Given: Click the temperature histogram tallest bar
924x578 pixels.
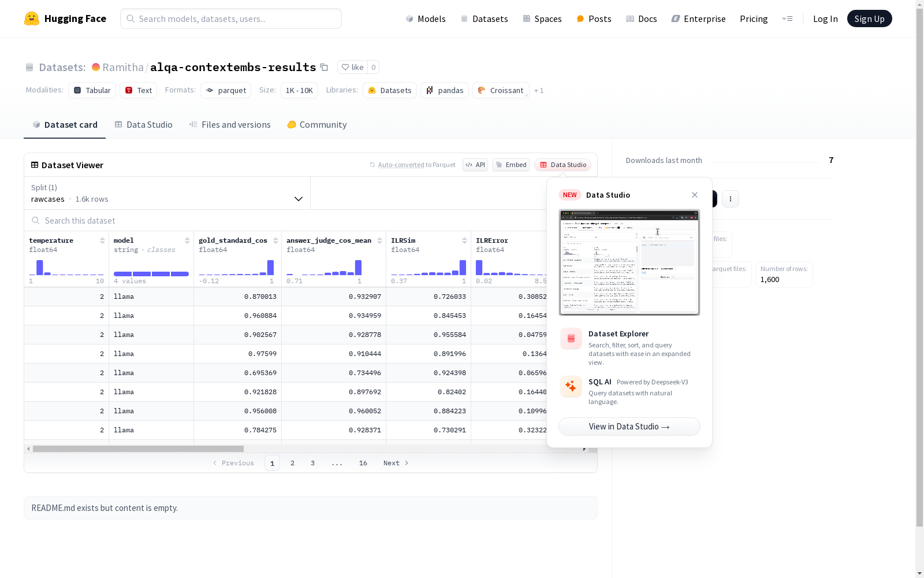Looking at the screenshot, I should pyautogui.click(x=40, y=268).
